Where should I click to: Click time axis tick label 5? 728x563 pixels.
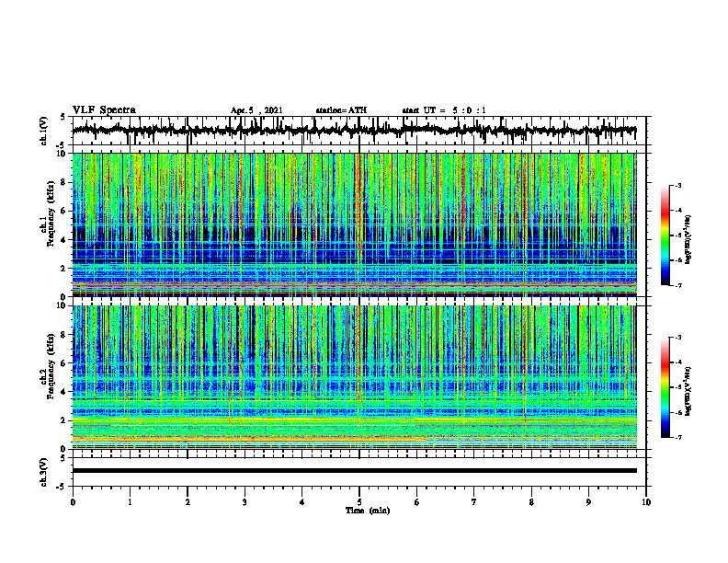359,502
